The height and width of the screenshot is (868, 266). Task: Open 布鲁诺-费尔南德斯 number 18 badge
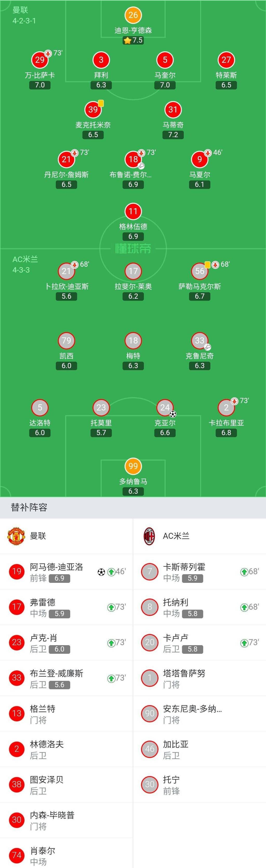tap(133, 159)
